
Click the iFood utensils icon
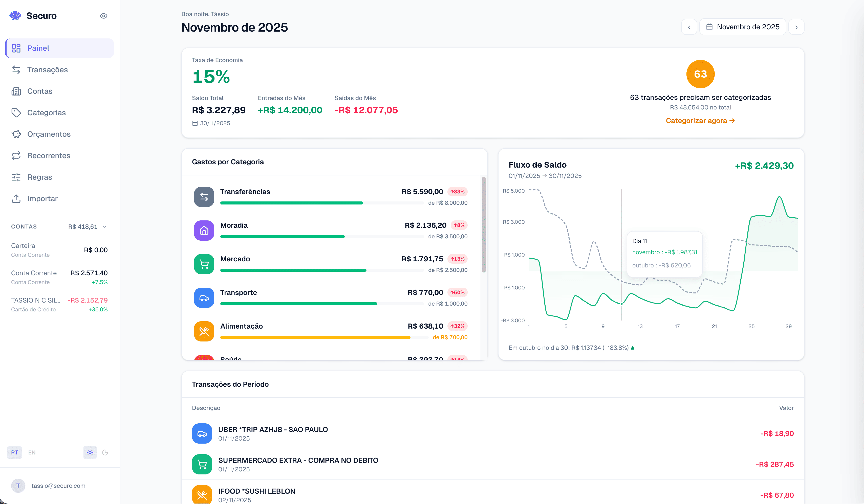pyautogui.click(x=202, y=495)
